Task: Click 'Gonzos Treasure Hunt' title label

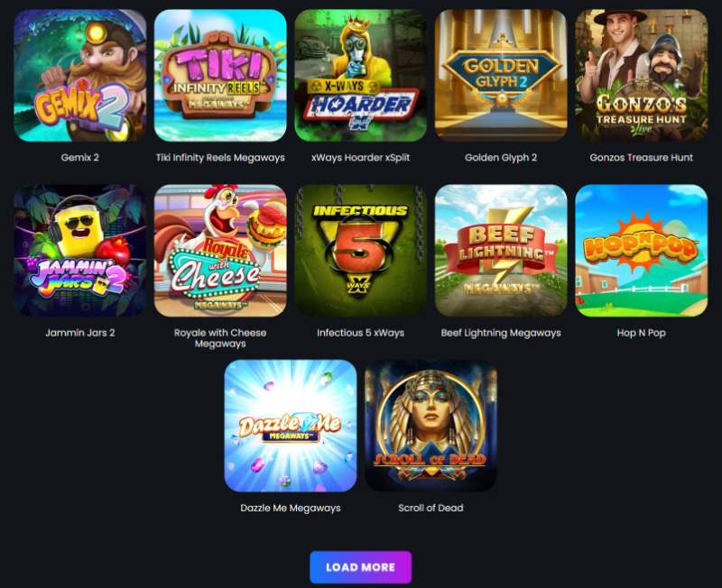Action: point(642,157)
